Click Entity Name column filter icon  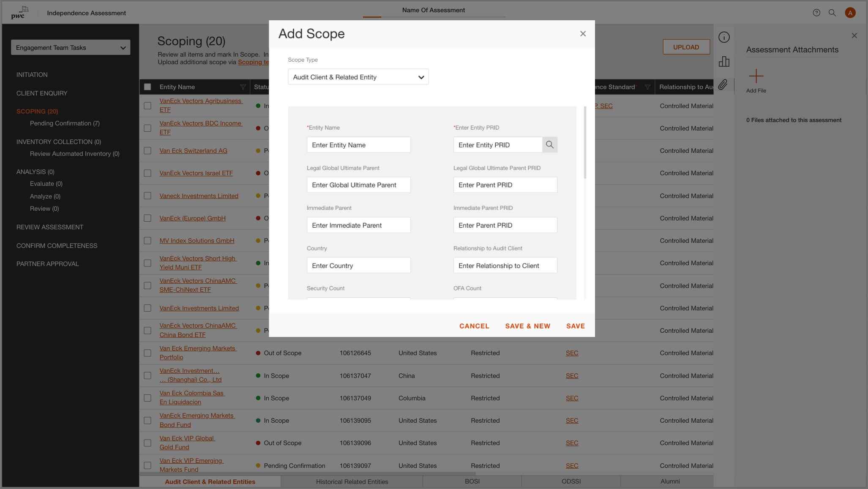(x=243, y=87)
